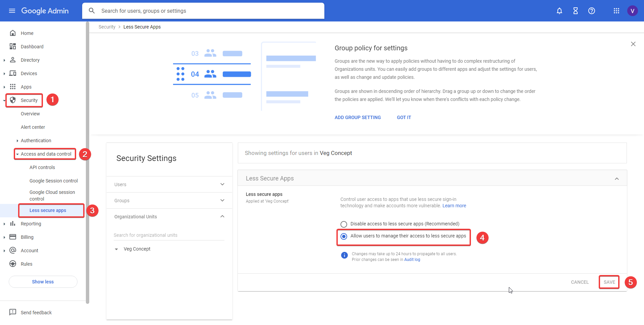Click the Send feedback icon

coord(13,312)
